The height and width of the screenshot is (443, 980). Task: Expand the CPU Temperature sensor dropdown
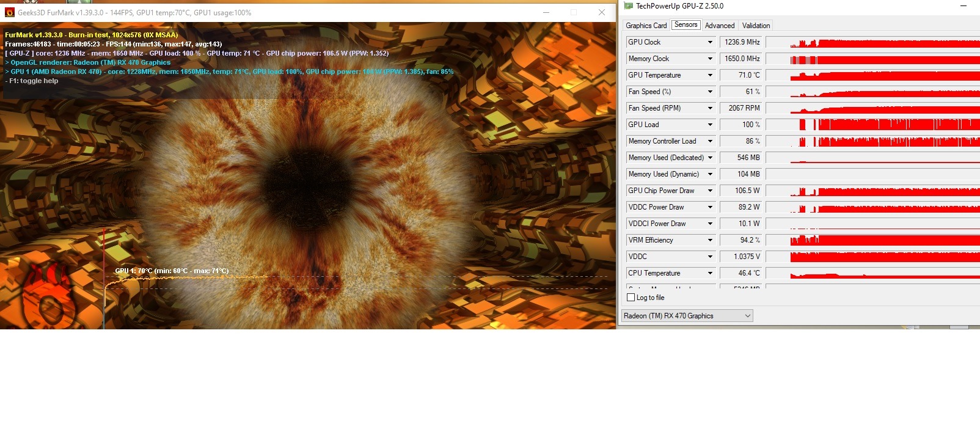(x=710, y=273)
